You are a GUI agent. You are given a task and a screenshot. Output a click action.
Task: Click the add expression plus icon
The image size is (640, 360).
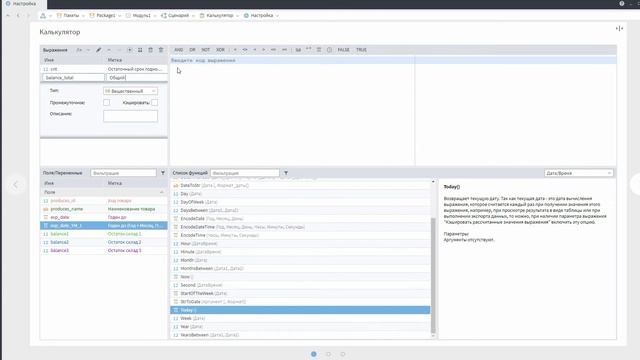pos(129,50)
